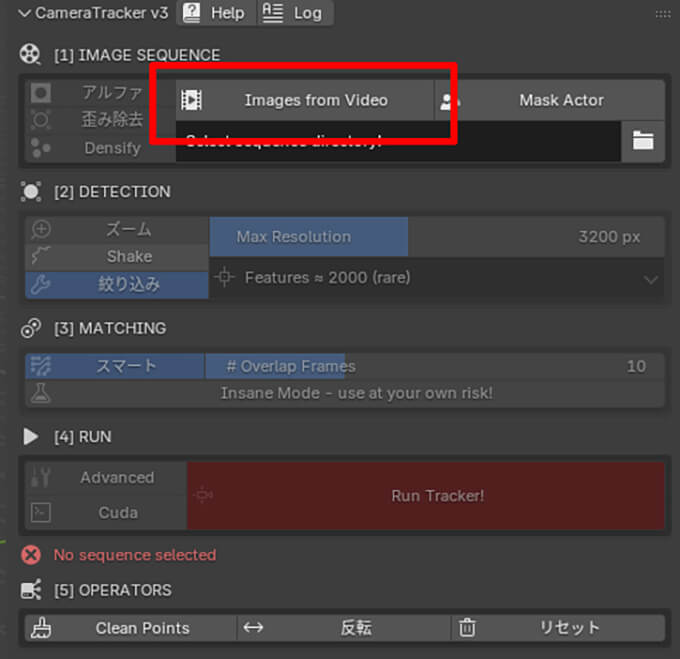The image size is (680, 659).
Task: Adjust the # Overlap Frames slider
Action: pyautogui.click(x=435, y=366)
